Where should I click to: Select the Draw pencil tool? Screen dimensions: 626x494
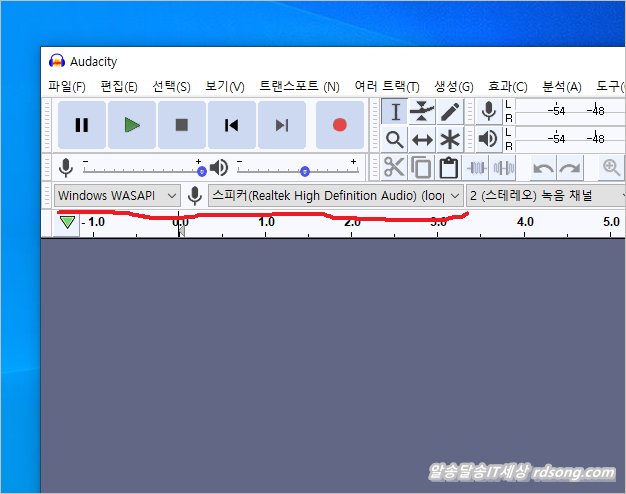point(450,111)
